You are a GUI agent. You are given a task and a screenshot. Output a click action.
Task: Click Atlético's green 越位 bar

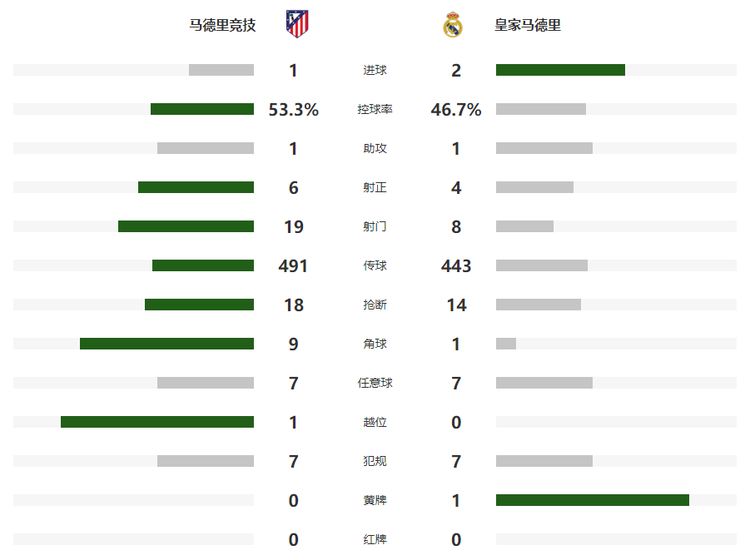pyautogui.click(x=157, y=422)
